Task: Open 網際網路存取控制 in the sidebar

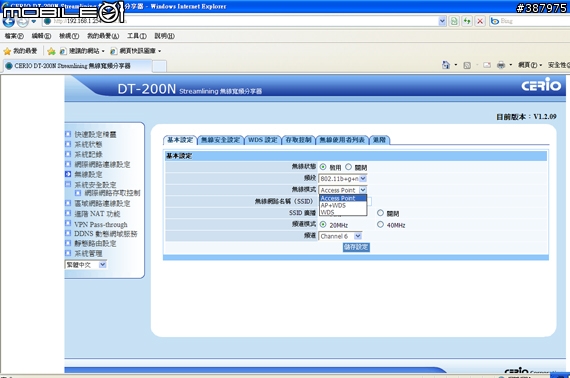Action: (112, 193)
